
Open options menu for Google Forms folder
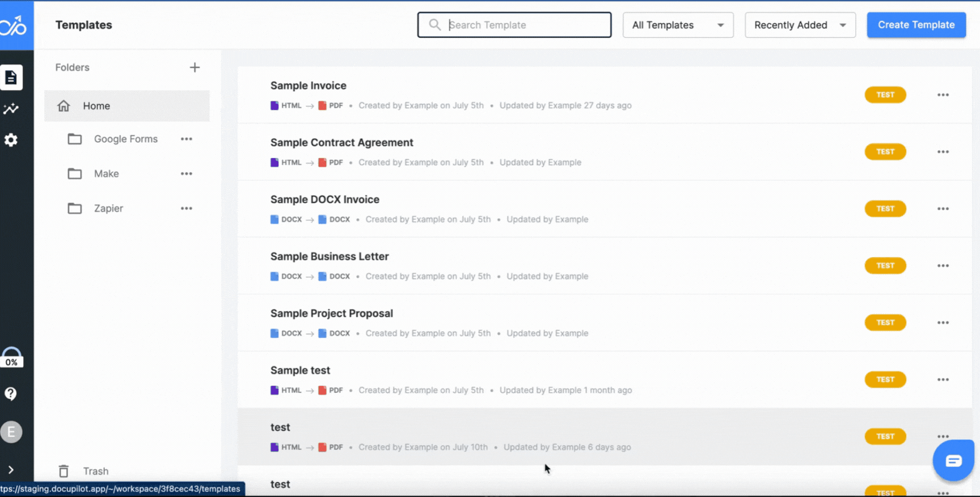[187, 139]
